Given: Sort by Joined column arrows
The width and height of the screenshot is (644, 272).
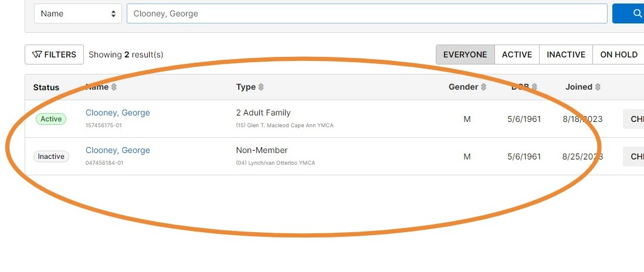Looking at the screenshot, I should click(x=598, y=87).
